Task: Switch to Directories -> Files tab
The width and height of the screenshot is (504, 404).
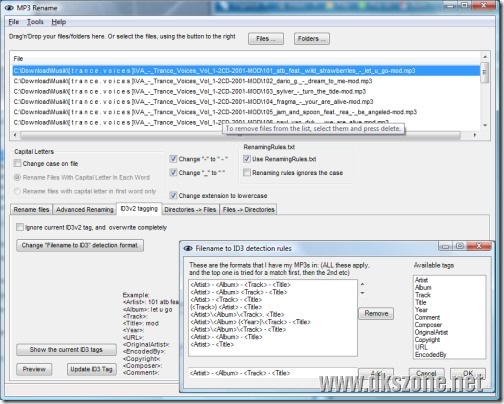Action: [190, 209]
